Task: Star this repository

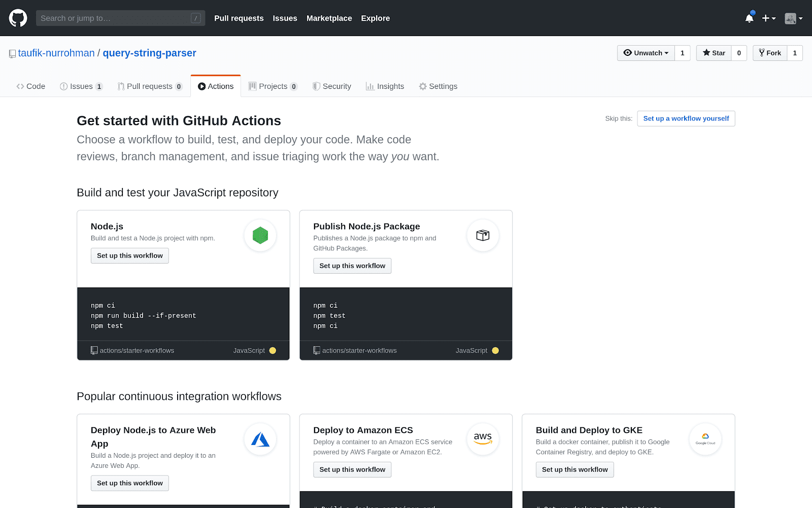Action: click(x=714, y=53)
